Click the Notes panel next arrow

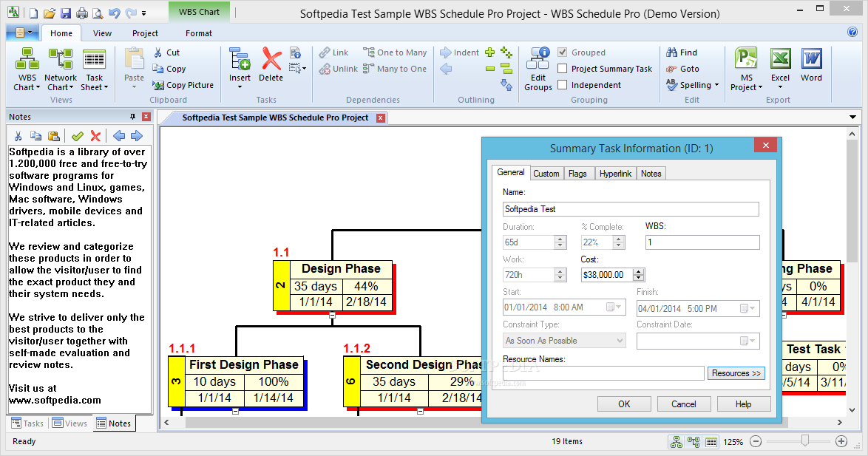[137, 135]
